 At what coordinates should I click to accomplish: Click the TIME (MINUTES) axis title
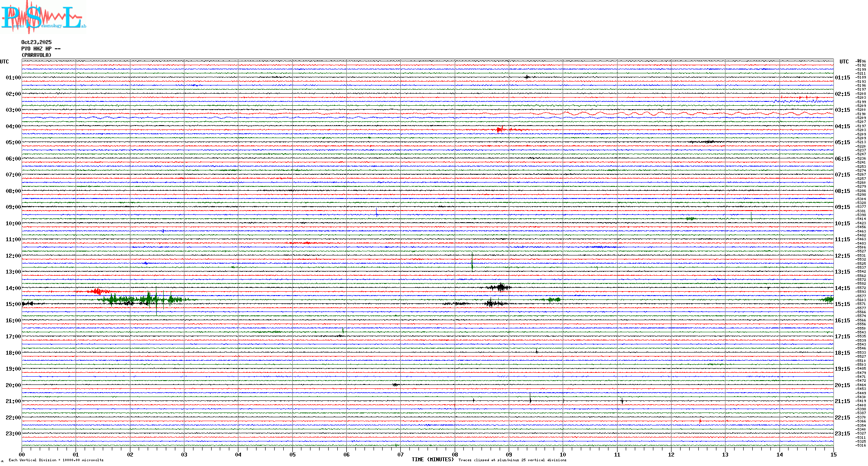click(433, 460)
